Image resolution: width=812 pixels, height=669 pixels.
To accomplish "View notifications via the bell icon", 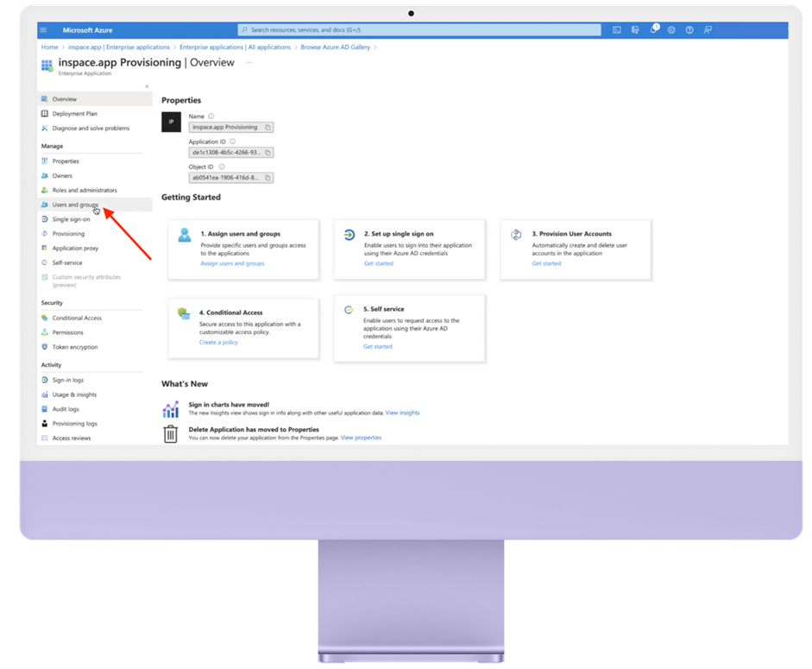I will pyautogui.click(x=654, y=30).
